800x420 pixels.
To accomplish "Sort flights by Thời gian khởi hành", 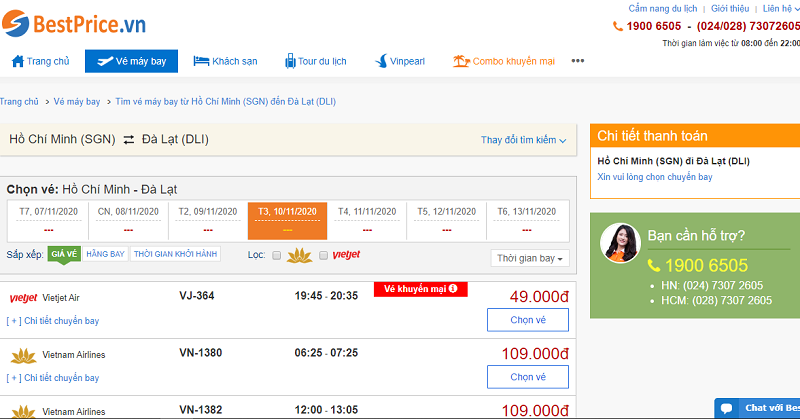I will pyautogui.click(x=176, y=254).
